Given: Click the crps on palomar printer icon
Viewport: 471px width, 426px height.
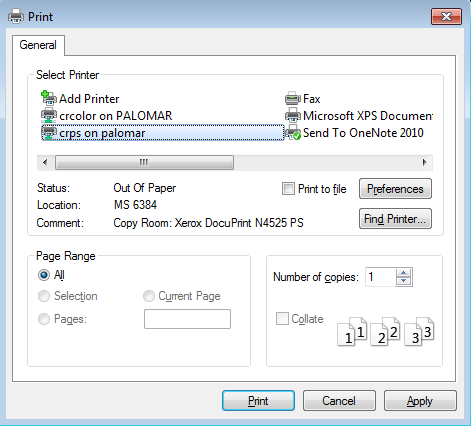Looking at the screenshot, I should [49, 132].
